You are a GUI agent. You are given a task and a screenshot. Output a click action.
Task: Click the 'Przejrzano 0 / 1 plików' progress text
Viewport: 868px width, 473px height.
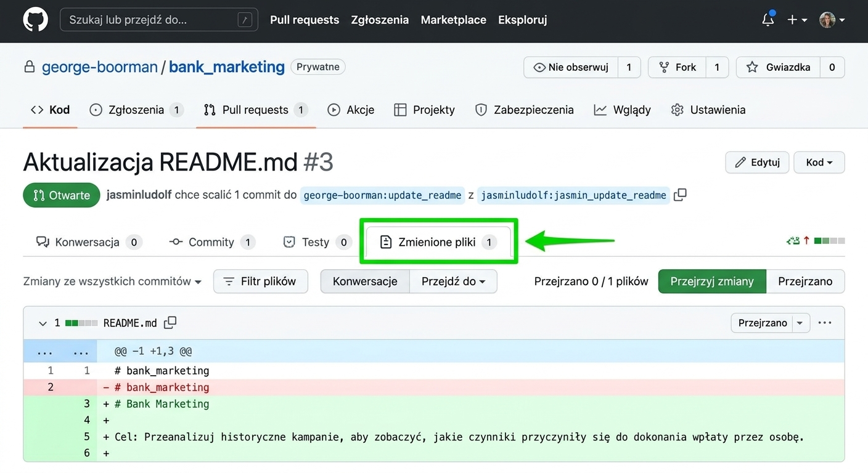[591, 281]
